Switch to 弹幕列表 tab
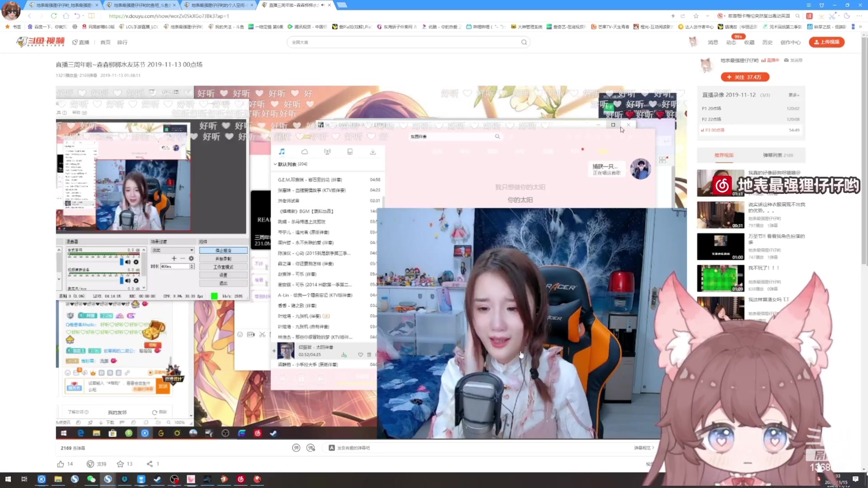Viewport: 868px width, 488px height. 778,155
